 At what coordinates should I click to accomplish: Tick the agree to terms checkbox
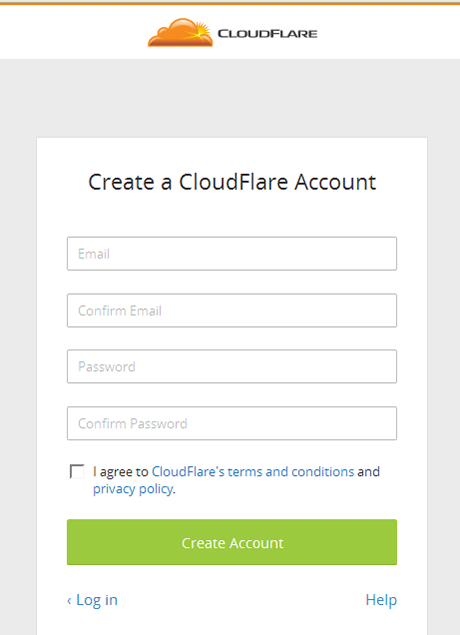click(x=77, y=471)
